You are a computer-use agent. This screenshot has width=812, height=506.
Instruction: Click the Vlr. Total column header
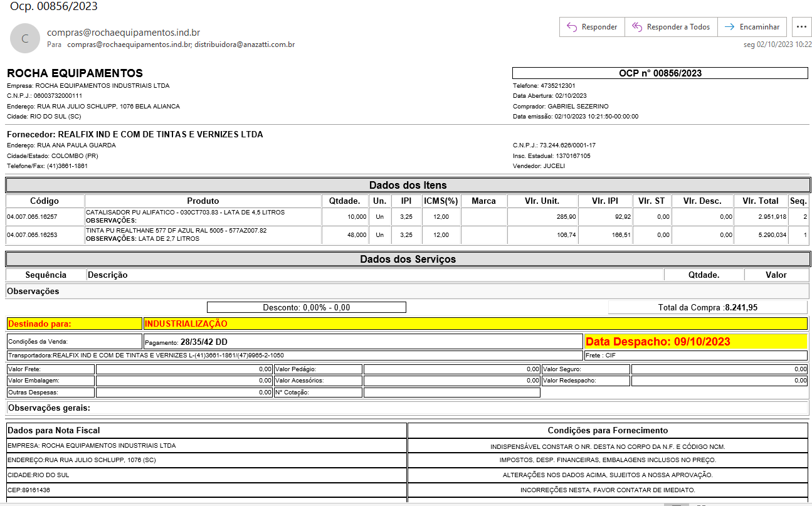pos(760,201)
